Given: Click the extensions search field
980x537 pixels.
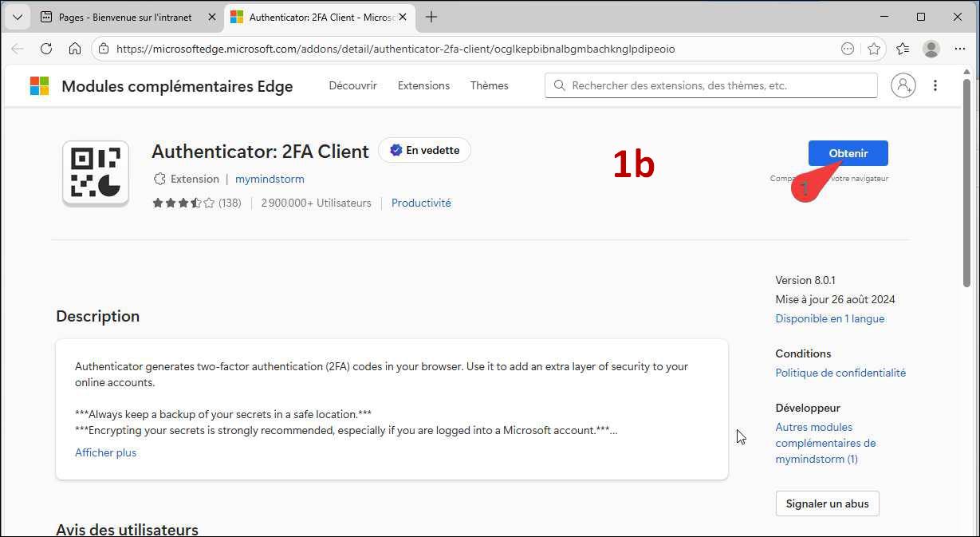Looking at the screenshot, I should point(718,85).
